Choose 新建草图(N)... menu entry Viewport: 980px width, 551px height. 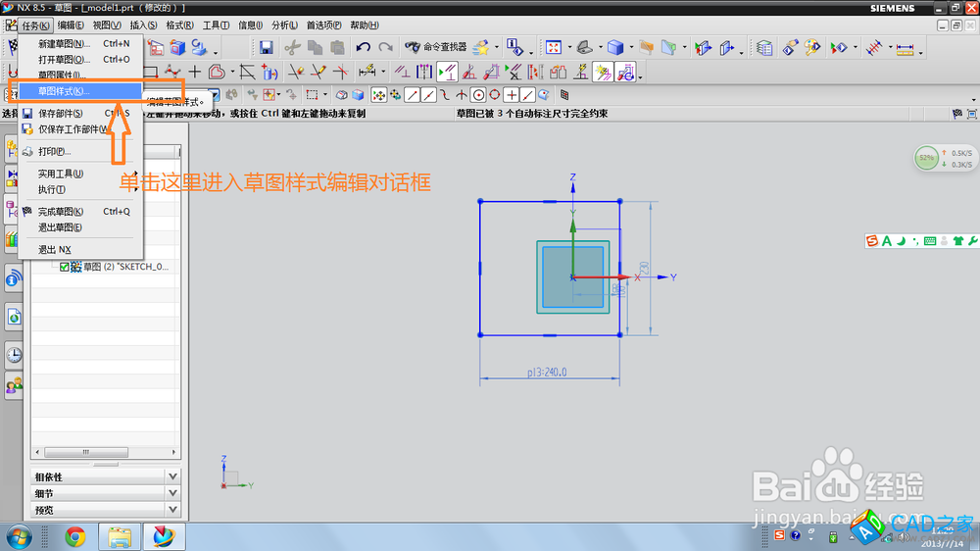point(80,44)
